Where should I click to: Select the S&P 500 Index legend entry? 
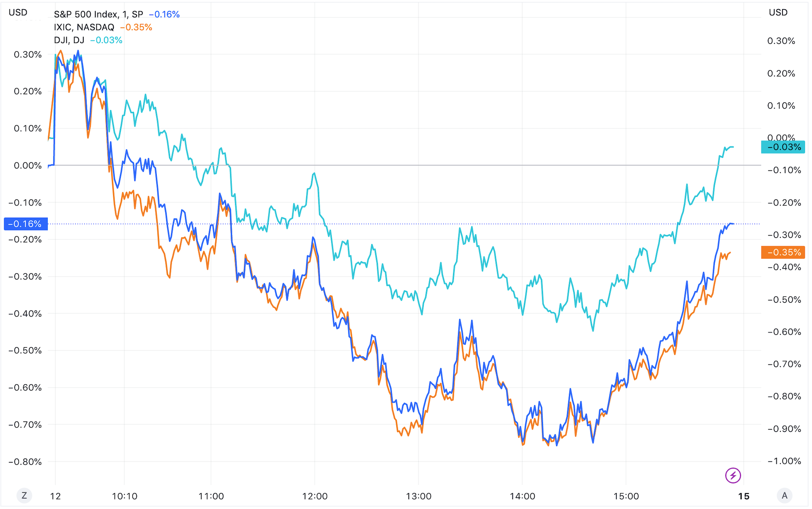pyautogui.click(x=98, y=15)
